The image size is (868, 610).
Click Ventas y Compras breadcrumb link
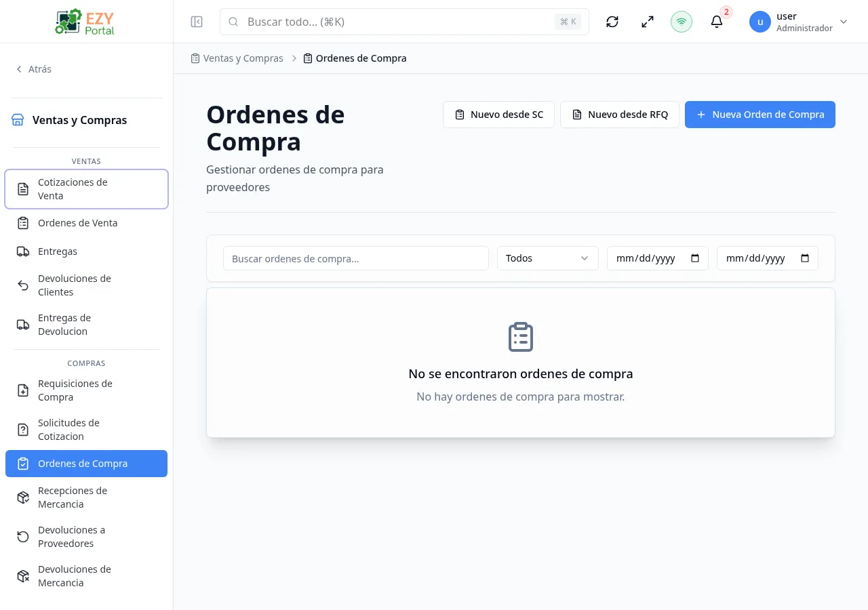[243, 58]
